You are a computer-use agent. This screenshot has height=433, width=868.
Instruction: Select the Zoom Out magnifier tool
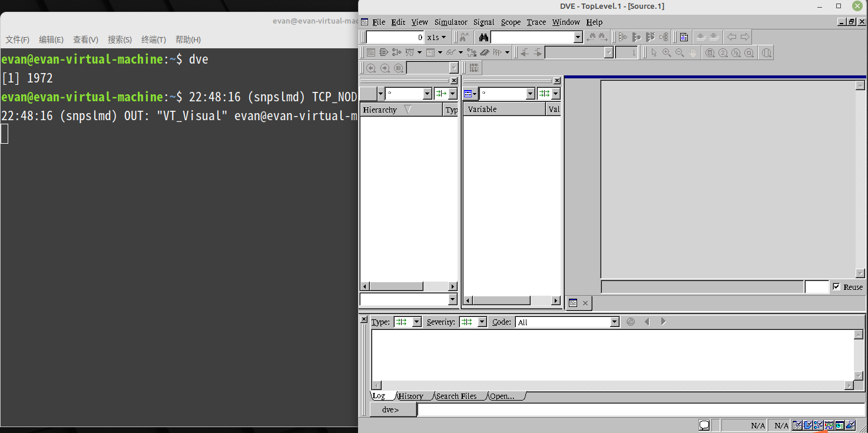click(x=679, y=52)
